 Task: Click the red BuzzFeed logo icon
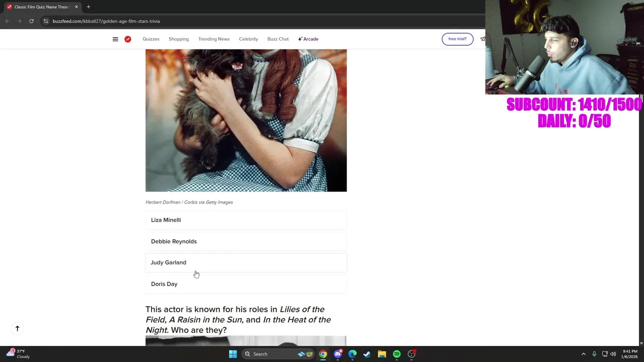(x=128, y=39)
